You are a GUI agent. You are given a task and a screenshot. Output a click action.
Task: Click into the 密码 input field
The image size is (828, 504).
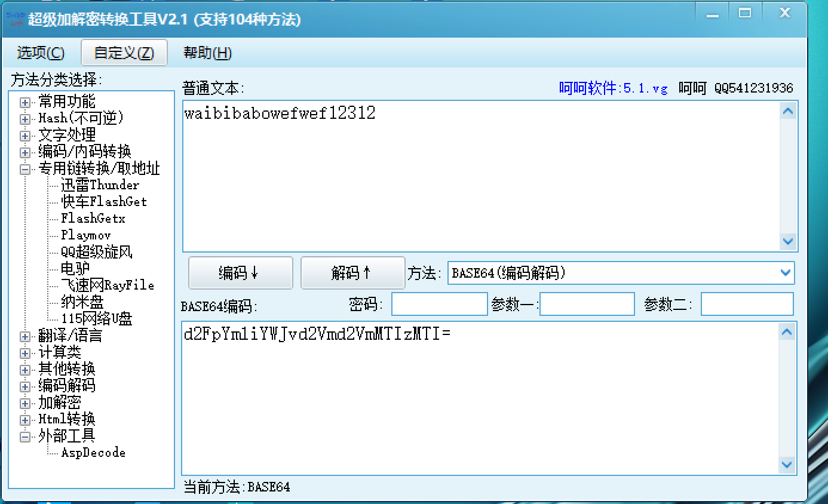[440, 304]
